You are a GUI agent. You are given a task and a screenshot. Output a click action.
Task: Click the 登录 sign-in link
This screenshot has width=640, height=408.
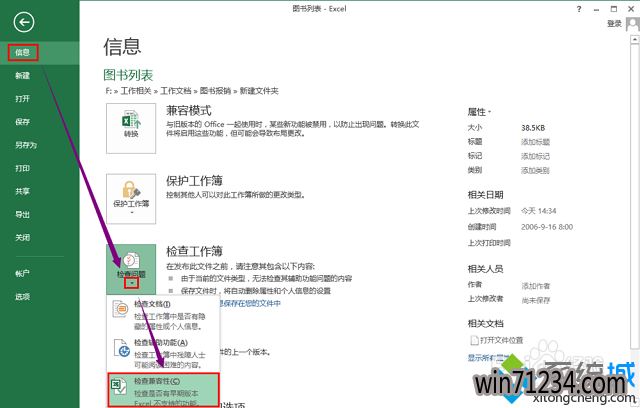coord(614,24)
